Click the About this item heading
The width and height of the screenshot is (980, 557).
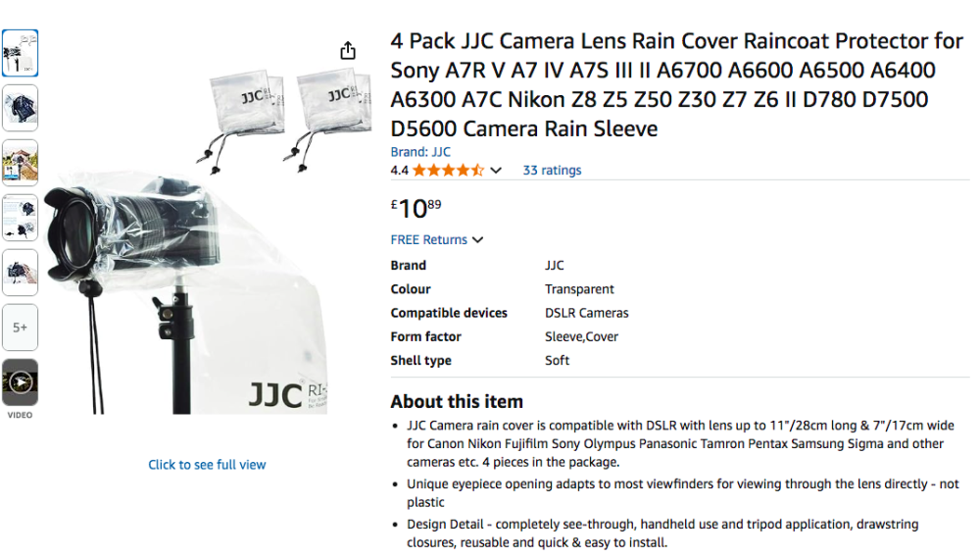pyautogui.click(x=457, y=401)
